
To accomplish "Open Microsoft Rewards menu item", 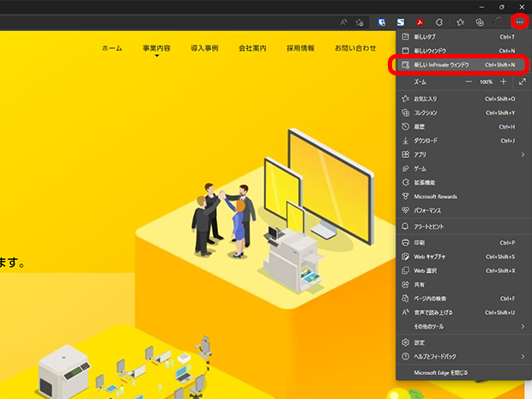I will click(x=464, y=196).
